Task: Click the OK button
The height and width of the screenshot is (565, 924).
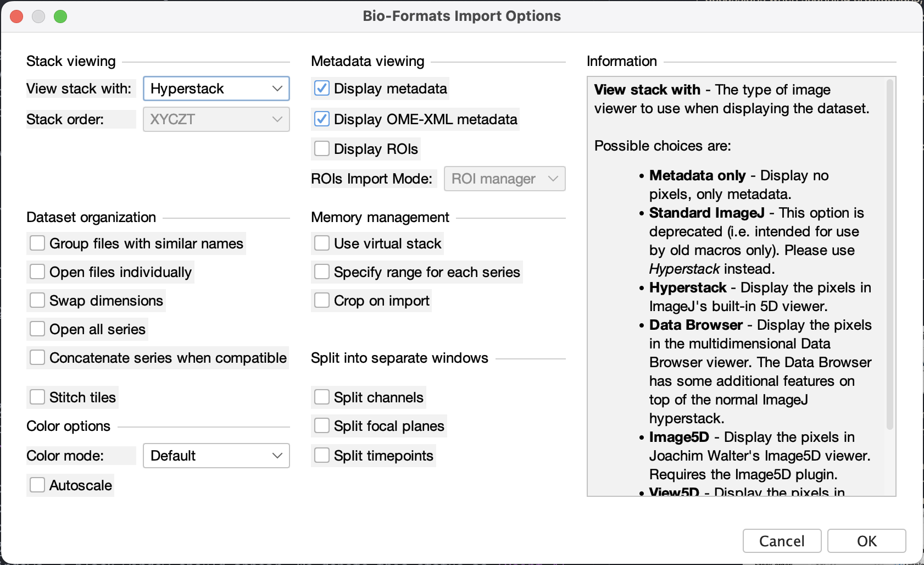Action: pyautogui.click(x=866, y=541)
